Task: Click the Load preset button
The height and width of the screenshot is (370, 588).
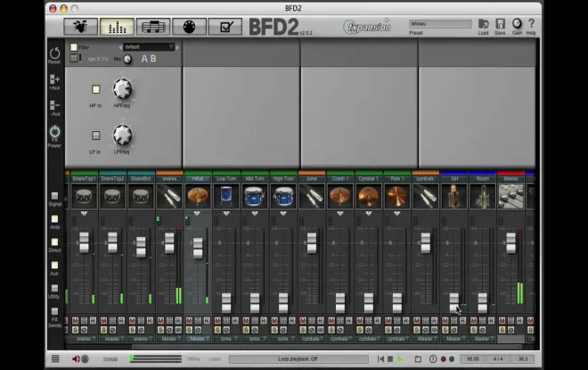Action: (x=483, y=24)
